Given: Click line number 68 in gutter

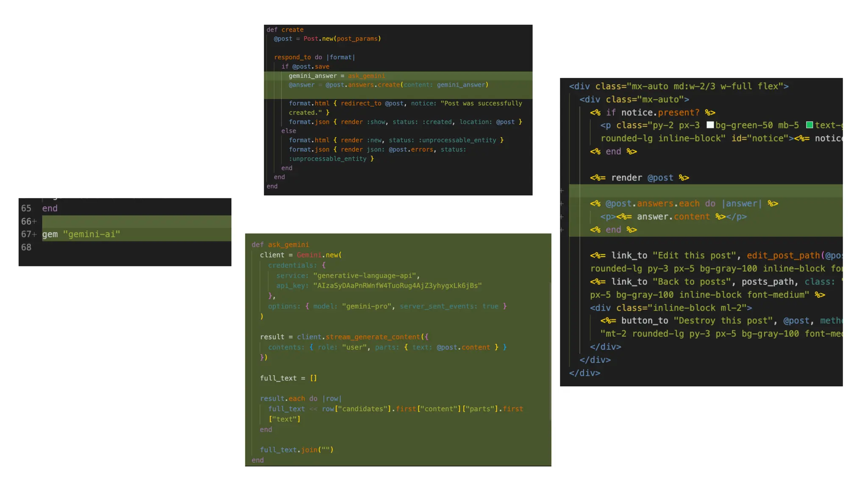Looking at the screenshot, I should [26, 247].
